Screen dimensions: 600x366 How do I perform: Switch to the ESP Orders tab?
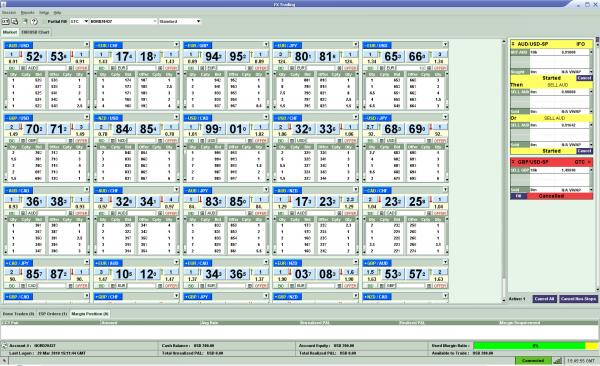(52, 314)
